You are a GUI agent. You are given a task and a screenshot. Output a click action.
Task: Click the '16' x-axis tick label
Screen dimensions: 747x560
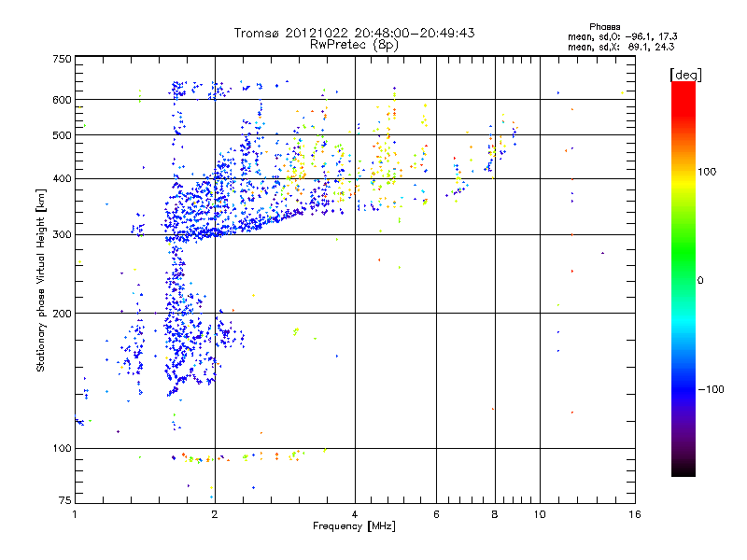(x=635, y=514)
